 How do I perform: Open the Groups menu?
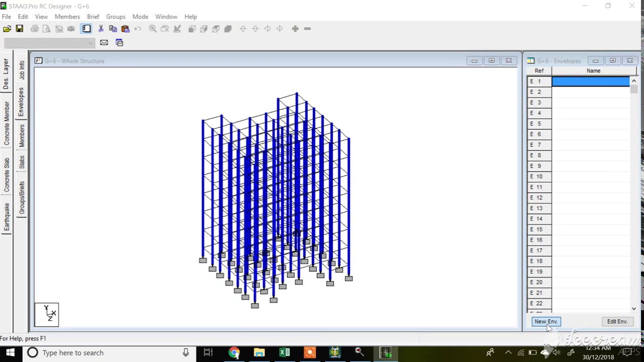116,17
